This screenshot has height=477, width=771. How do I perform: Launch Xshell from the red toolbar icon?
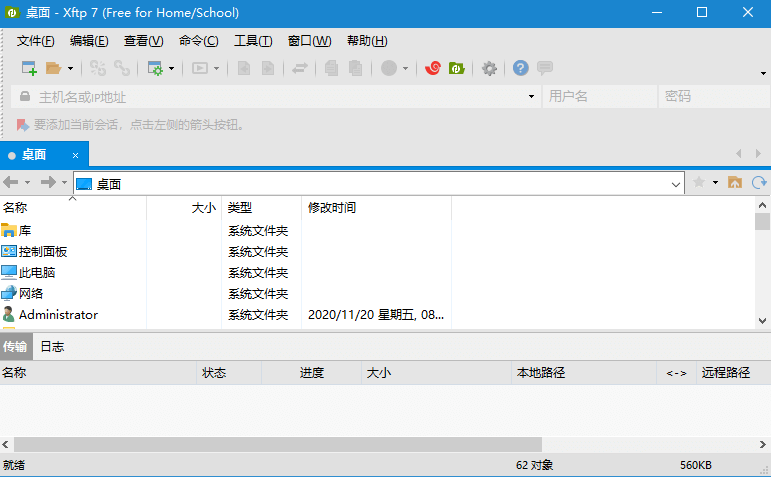433,68
